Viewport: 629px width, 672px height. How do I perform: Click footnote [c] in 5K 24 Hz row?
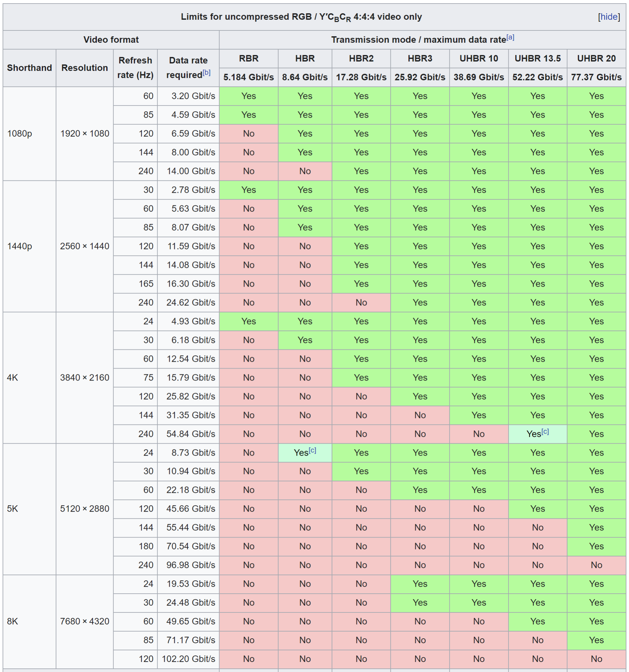312,450
